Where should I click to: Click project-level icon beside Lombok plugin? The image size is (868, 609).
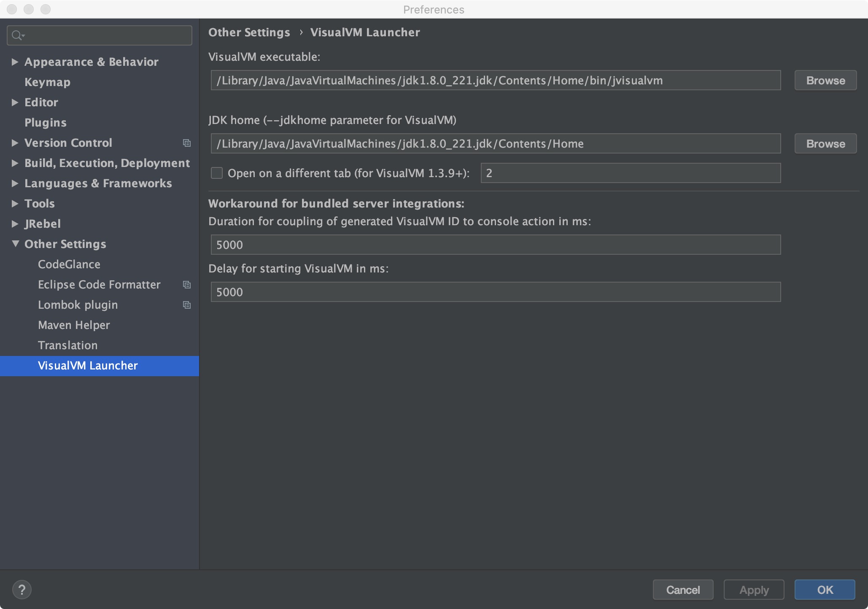coord(186,305)
